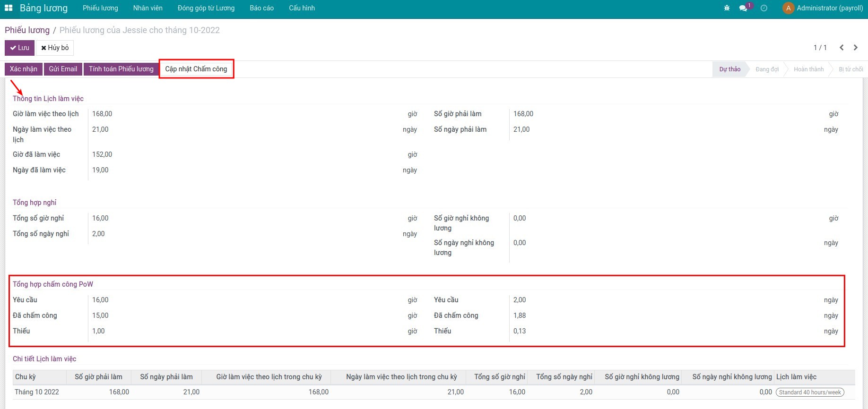The height and width of the screenshot is (409, 868).
Task: Click the Administrator avatar icon
Action: (x=788, y=8)
